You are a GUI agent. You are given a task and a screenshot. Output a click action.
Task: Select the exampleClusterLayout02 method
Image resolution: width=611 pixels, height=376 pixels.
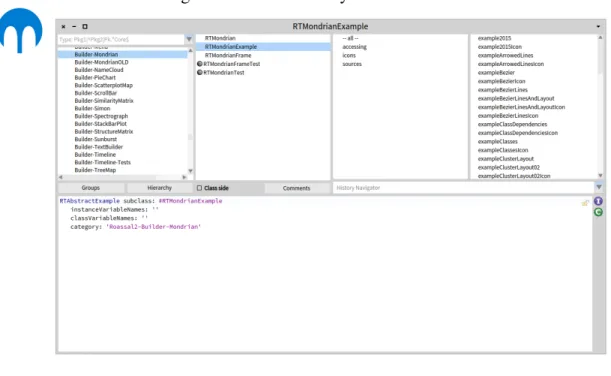click(x=509, y=167)
